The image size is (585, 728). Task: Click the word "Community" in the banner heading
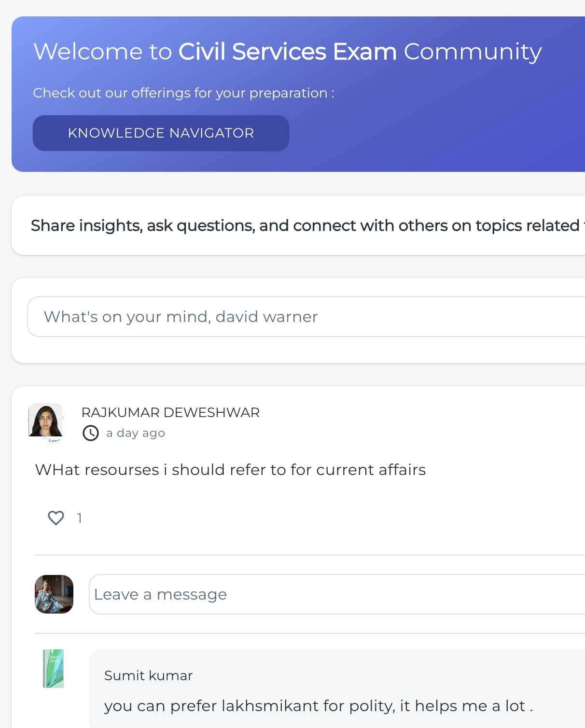(x=473, y=52)
